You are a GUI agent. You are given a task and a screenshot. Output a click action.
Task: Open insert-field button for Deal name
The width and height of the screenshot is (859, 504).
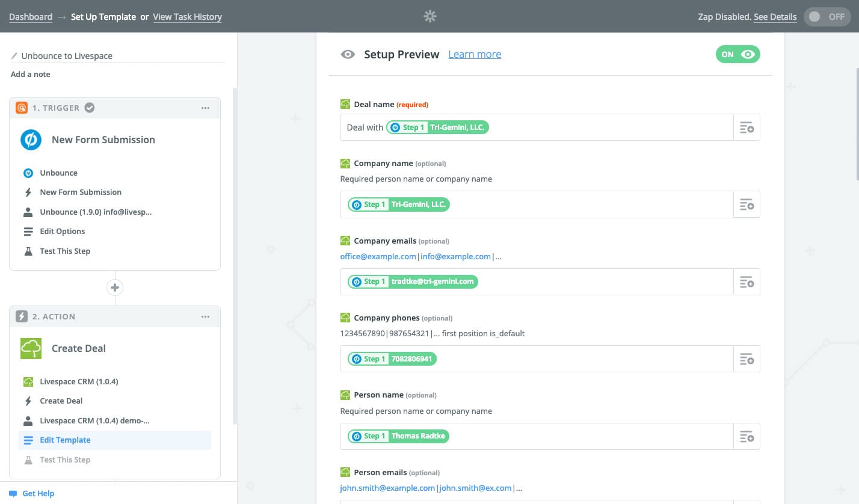coord(747,128)
